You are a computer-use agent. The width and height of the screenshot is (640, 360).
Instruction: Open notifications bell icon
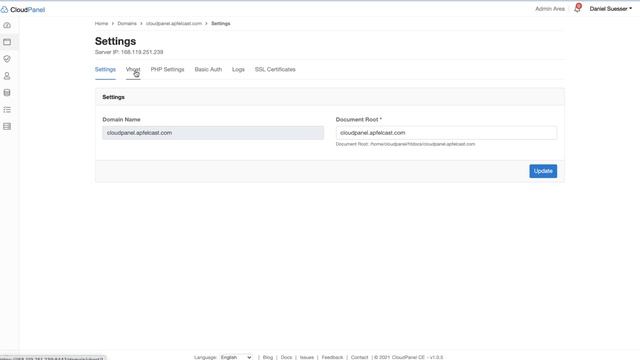pos(577,8)
